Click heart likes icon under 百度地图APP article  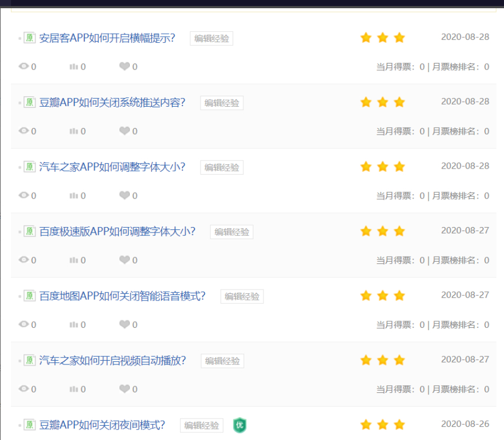coord(125,325)
